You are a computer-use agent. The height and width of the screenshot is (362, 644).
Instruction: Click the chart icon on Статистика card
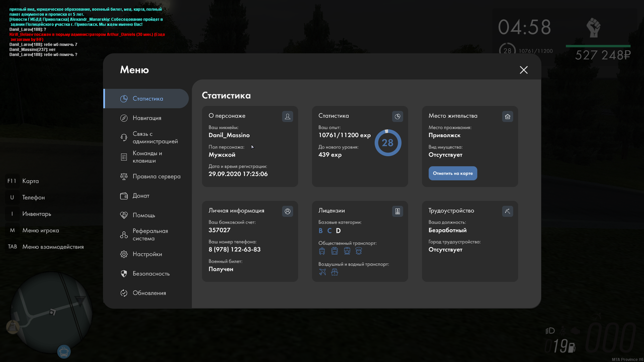[397, 117]
